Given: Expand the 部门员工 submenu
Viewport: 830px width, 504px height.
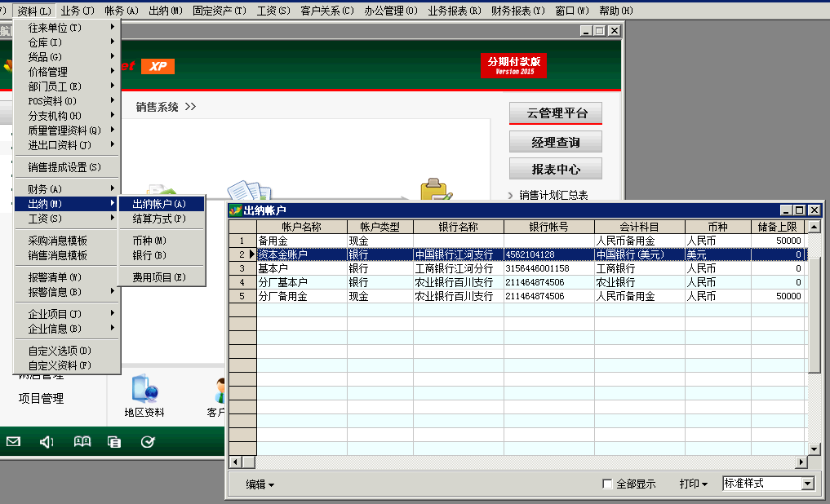Looking at the screenshot, I should point(67,86).
